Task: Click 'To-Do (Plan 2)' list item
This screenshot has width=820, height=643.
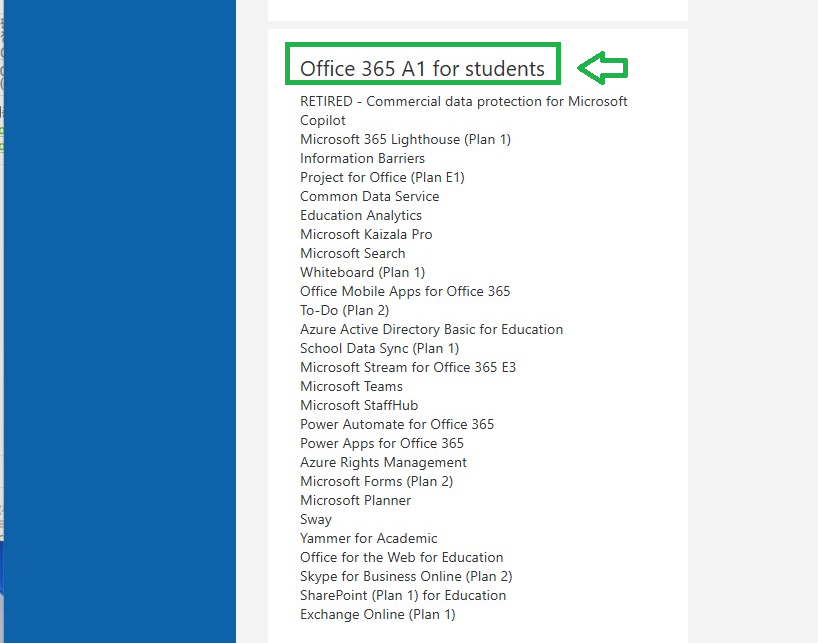Action: point(345,311)
